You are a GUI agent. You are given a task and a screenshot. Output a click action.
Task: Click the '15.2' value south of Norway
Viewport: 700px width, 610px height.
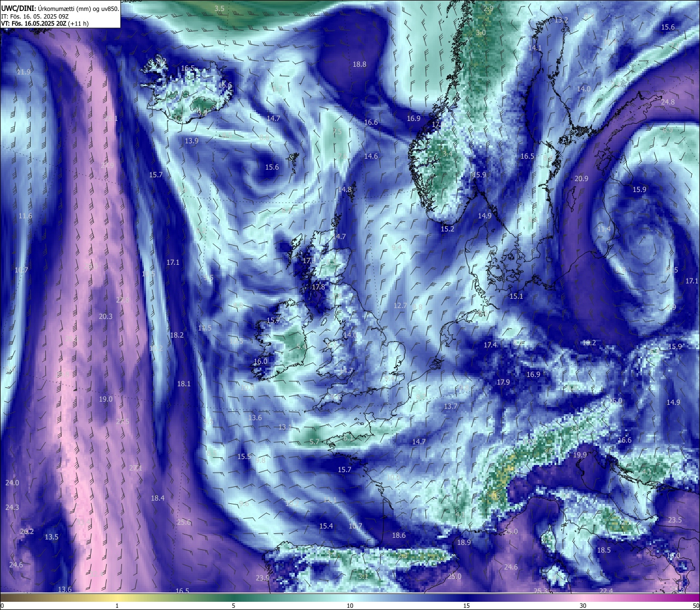click(x=447, y=229)
